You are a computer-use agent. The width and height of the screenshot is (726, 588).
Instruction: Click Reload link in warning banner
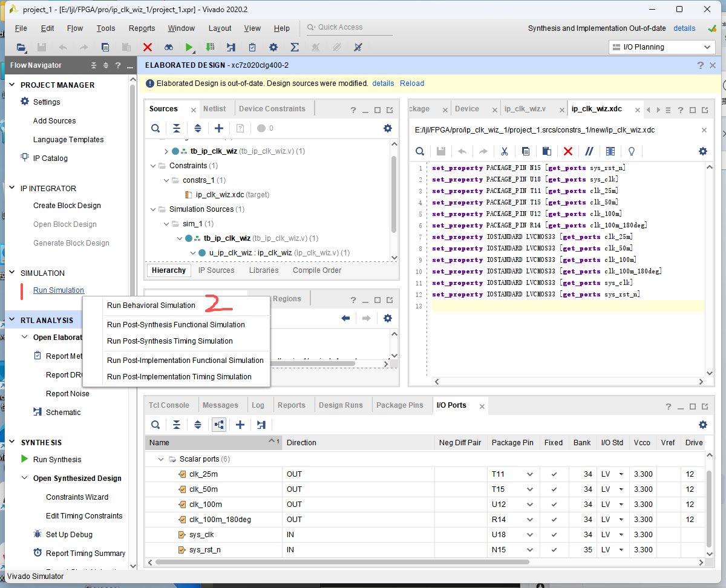tap(412, 83)
